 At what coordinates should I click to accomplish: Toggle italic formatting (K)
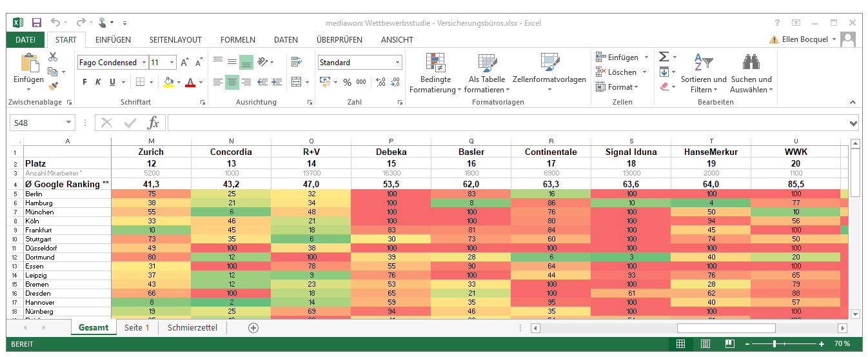click(98, 82)
